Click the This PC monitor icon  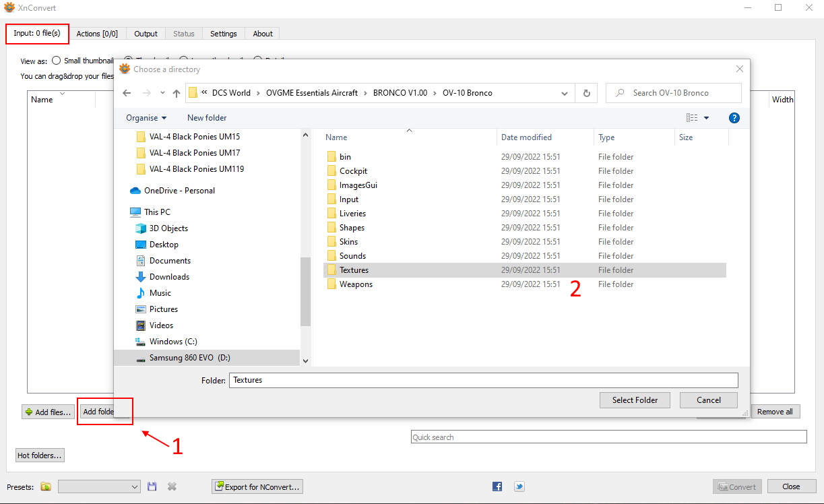coord(135,212)
